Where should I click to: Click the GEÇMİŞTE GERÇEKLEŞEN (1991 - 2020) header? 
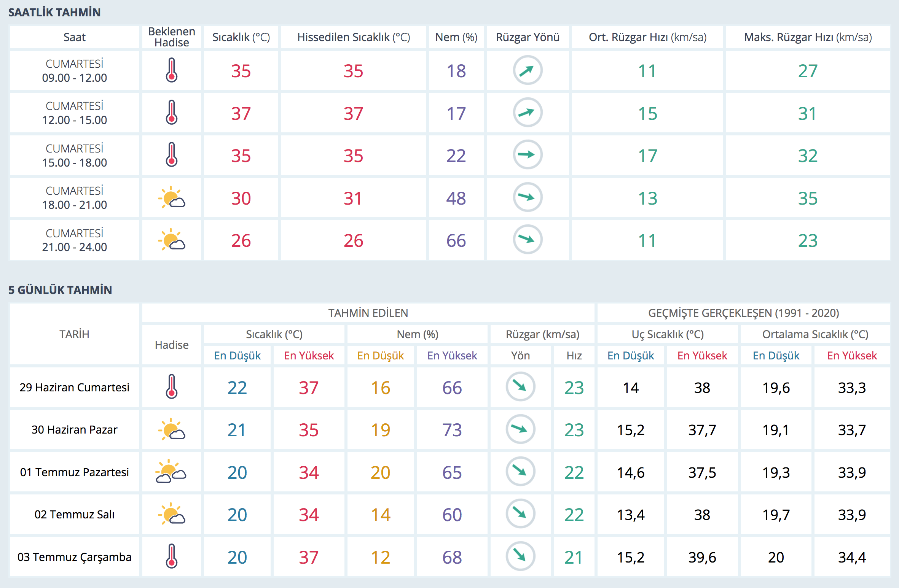point(743,313)
